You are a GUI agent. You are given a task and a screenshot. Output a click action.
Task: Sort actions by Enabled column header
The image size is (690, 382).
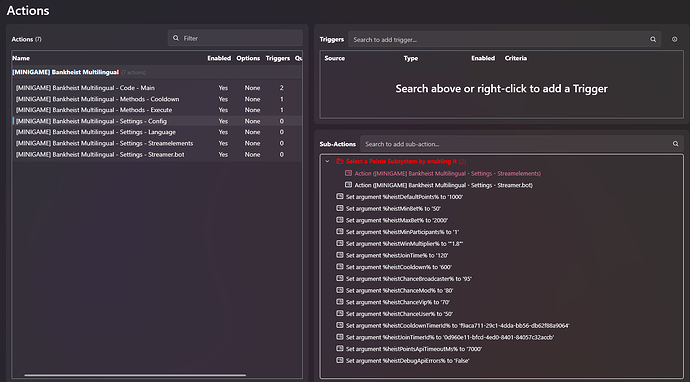219,58
